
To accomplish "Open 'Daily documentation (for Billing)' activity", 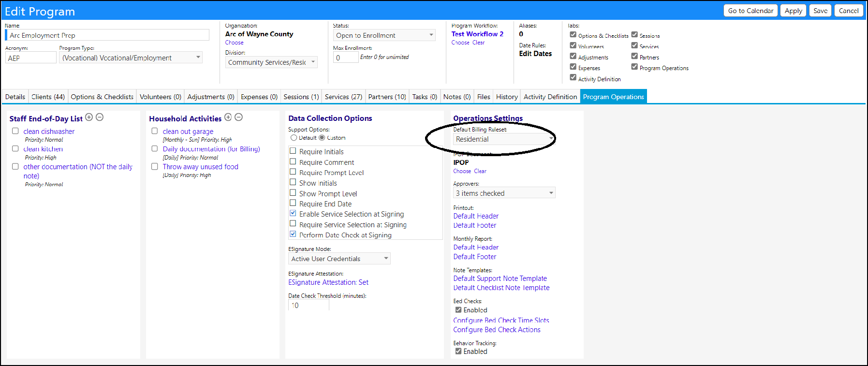I will (211, 149).
